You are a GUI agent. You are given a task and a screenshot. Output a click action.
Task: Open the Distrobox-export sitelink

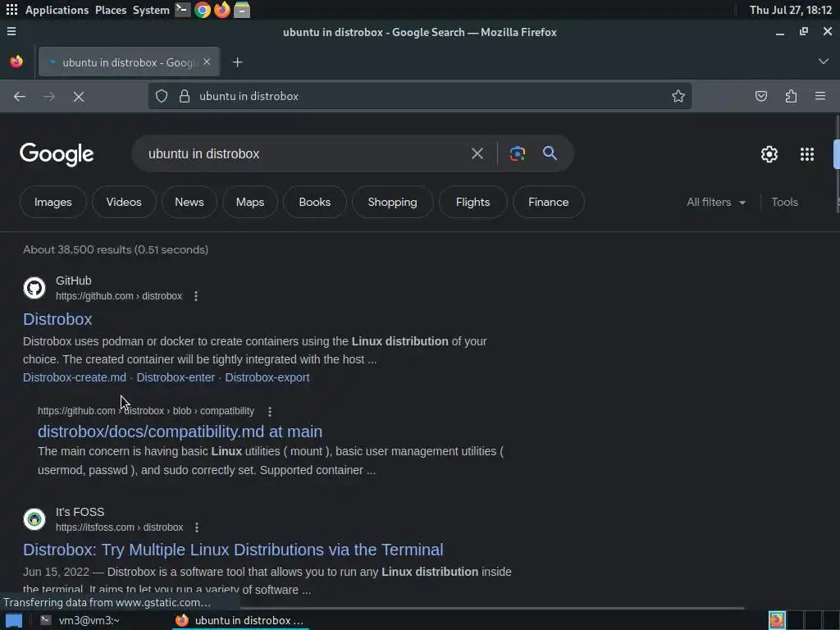pos(267,377)
